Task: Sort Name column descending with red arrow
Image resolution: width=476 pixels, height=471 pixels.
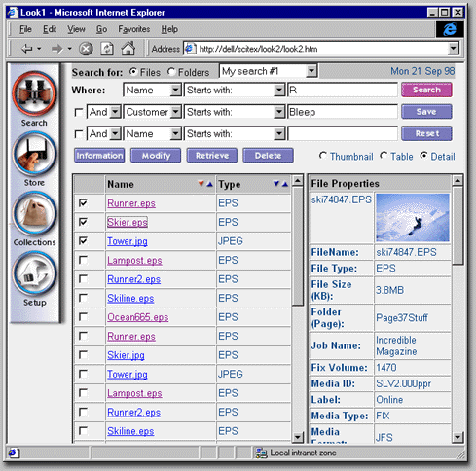Action: tap(201, 184)
